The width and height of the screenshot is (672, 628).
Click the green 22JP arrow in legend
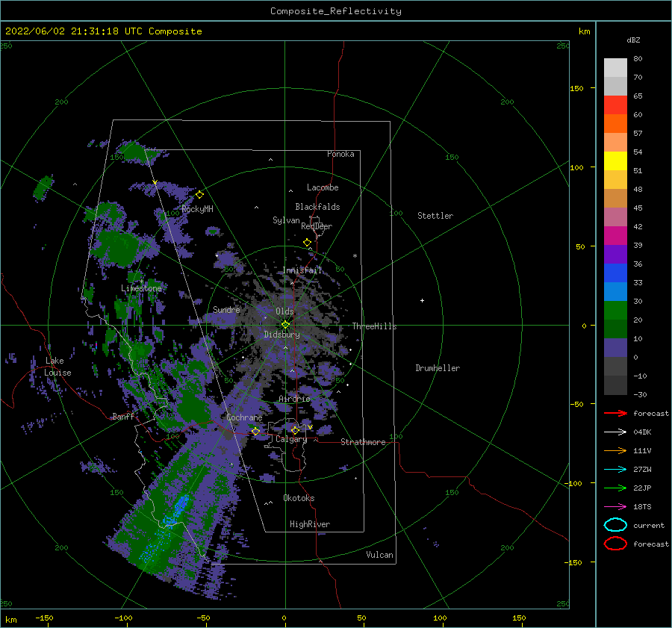(x=615, y=488)
